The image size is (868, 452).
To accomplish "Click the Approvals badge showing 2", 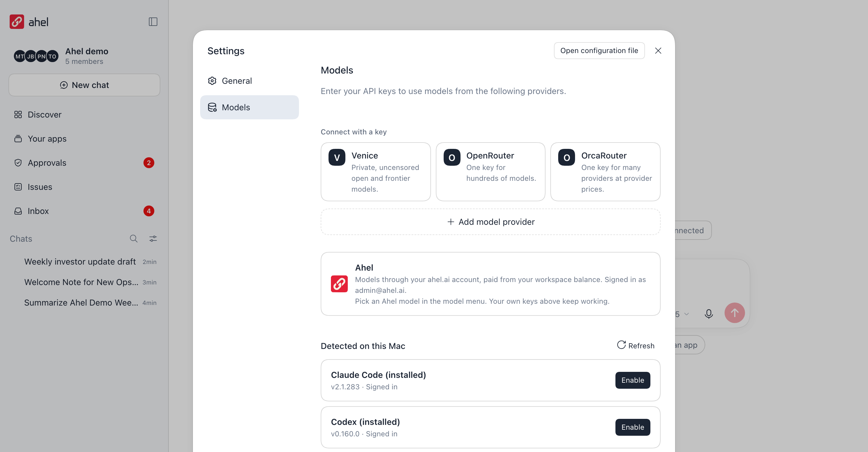I will (149, 163).
